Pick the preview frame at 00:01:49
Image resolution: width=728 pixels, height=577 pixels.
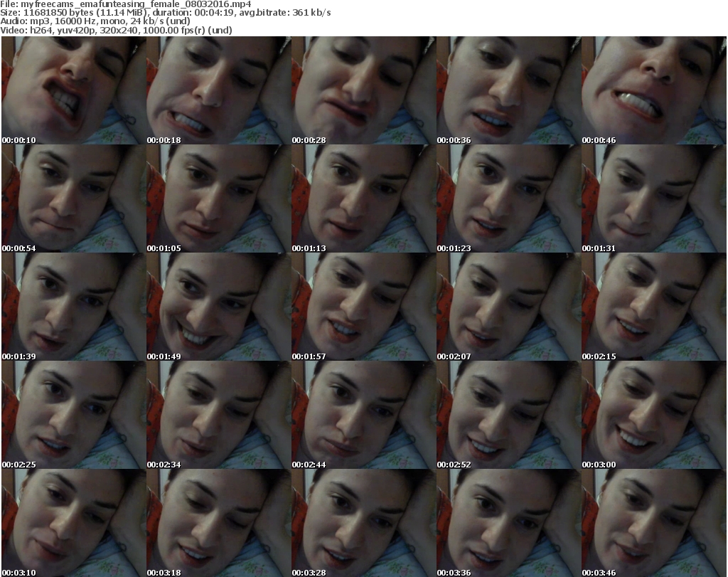pyautogui.click(x=219, y=307)
